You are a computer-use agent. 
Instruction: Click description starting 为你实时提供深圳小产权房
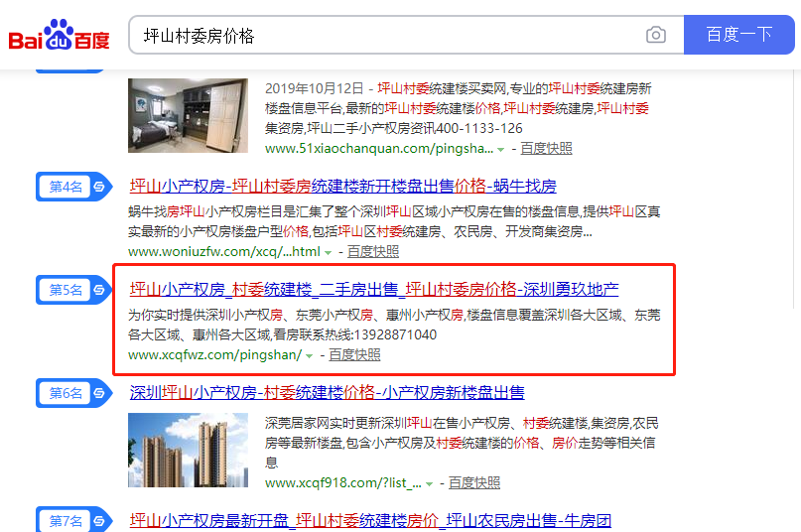pos(394,325)
